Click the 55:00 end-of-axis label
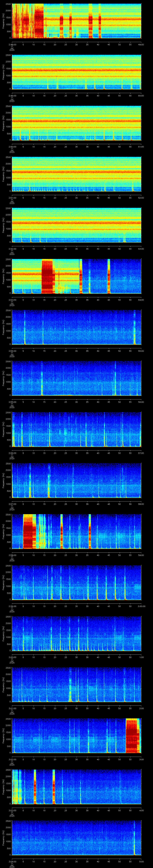153x868 pixels. point(141,351)
